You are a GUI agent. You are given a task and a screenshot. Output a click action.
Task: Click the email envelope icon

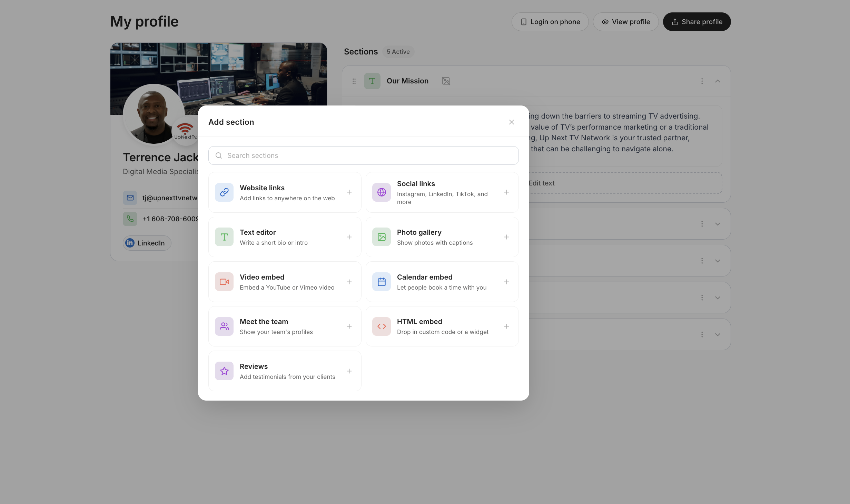(x=130, y=198)
